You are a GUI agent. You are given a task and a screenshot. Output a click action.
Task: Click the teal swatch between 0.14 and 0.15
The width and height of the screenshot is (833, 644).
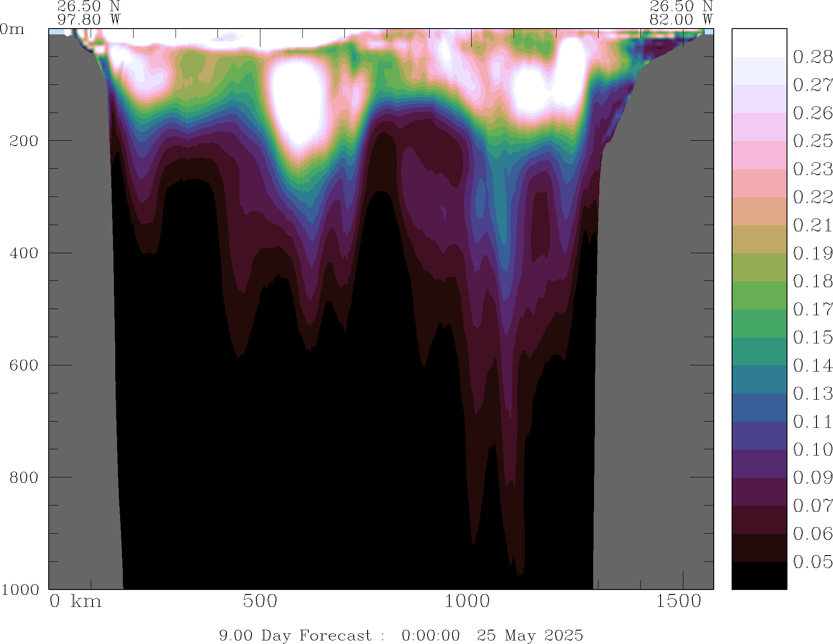click(759, 351)
